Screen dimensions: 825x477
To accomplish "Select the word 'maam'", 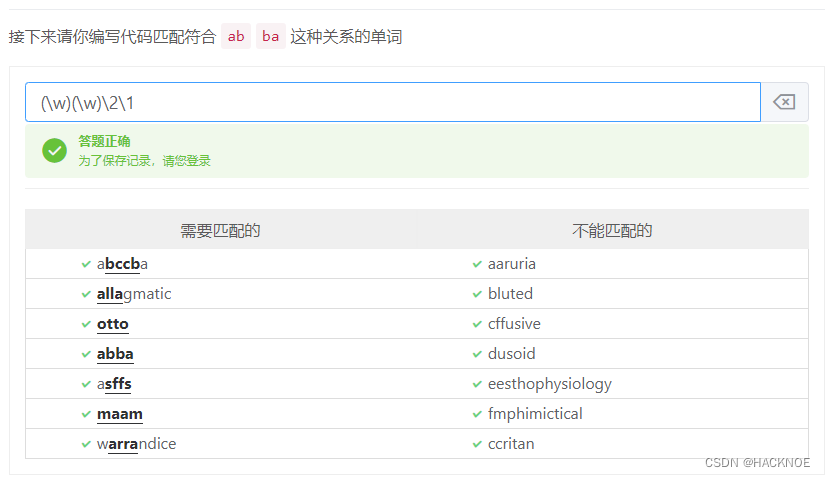I will 120,414.
